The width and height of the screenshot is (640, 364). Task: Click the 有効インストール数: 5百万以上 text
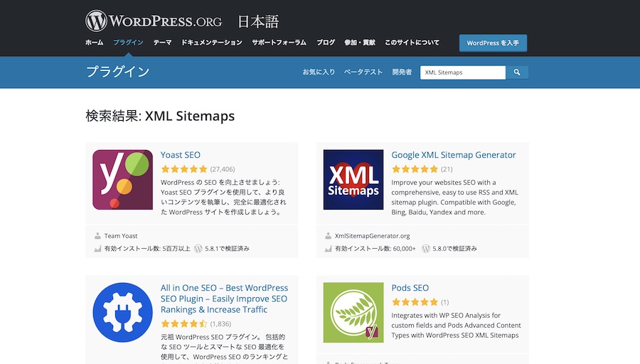tap(147, 249)
